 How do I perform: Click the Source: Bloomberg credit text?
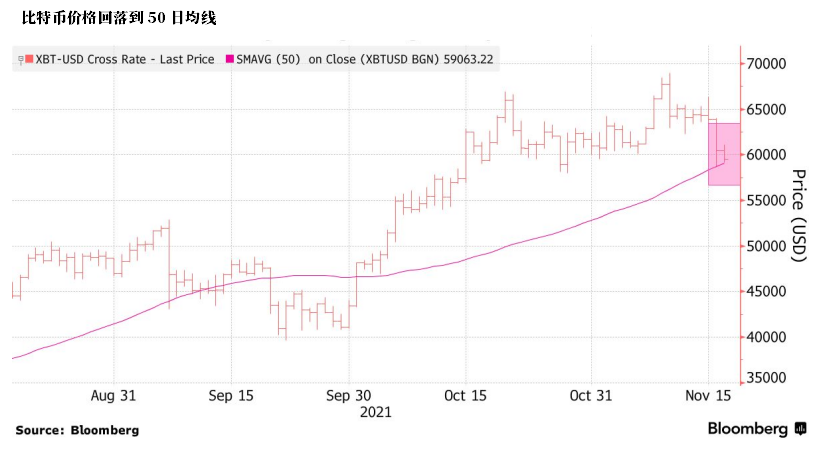pyautogui.click(x=77, y=430)
